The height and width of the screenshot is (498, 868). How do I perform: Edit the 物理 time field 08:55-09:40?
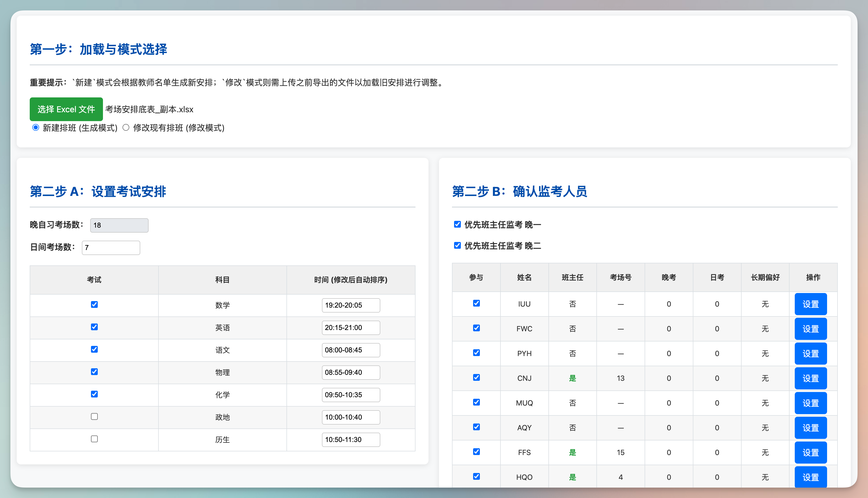(x=351, y=372)
